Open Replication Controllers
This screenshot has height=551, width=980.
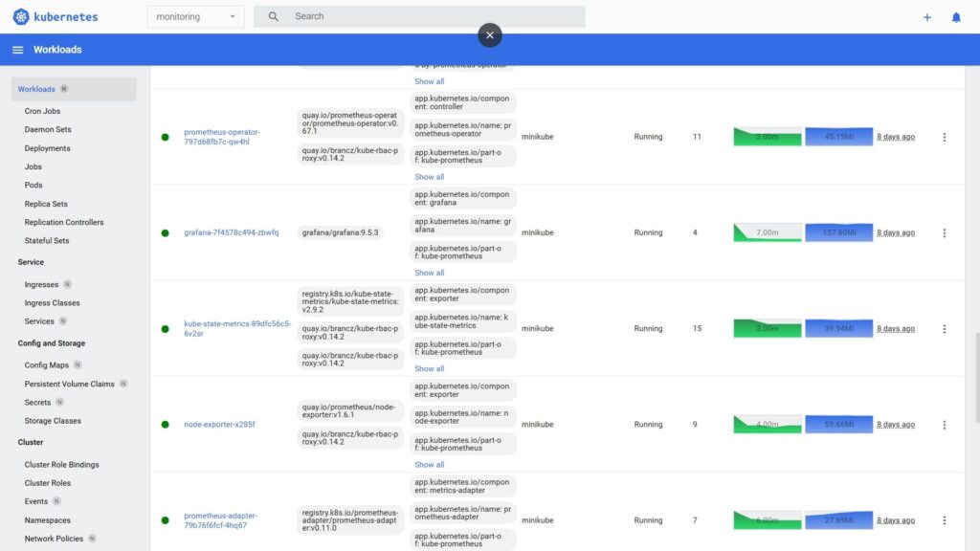point(64,222)
